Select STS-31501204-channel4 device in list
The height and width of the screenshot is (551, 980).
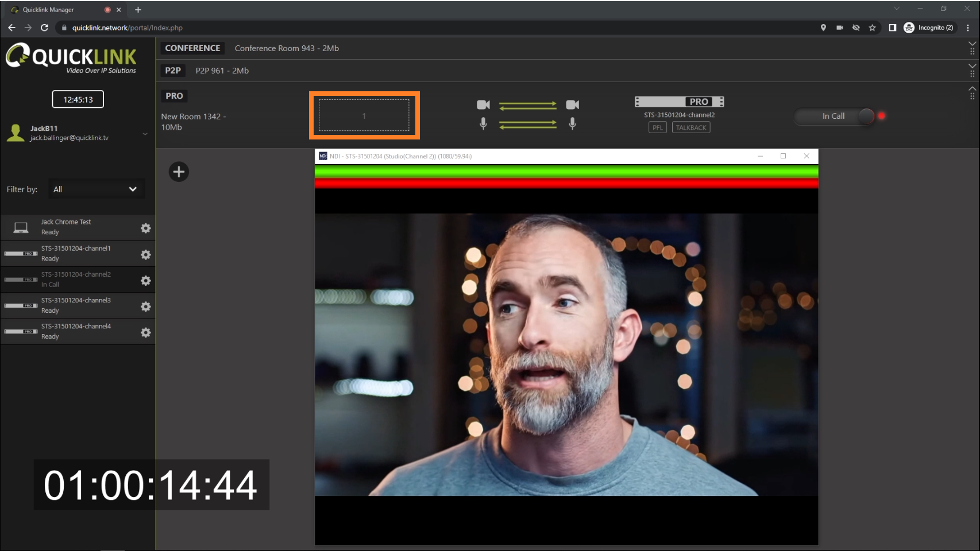point(76,332)
